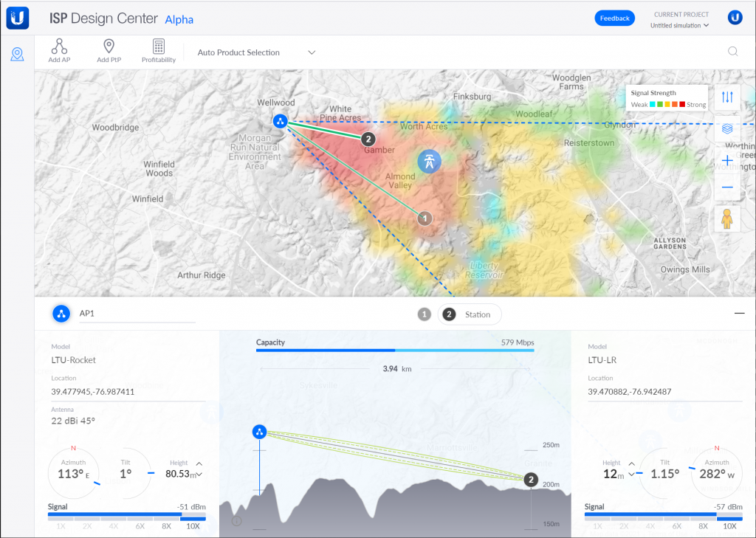Open the map filter settings sliders icon

coord(727,97)
